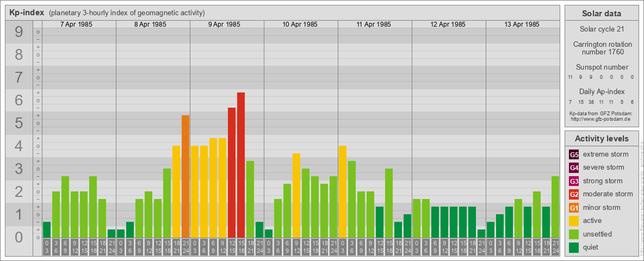The image size is (644, 261).
Task: Click the light green bar on 9 Apr 18-21
Action: coord(250,199)
